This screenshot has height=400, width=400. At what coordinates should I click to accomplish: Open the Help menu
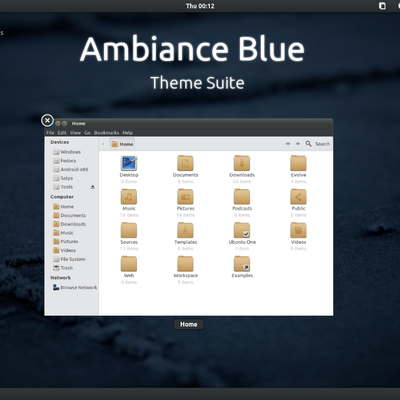coord(127,133)
